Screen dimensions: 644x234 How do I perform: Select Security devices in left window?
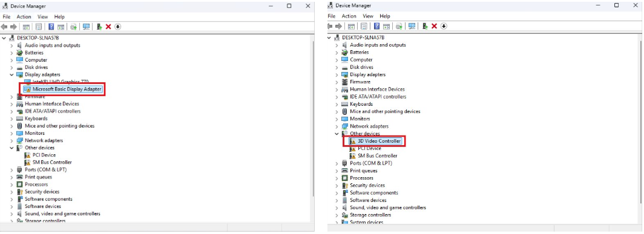[x=42, y=192]
